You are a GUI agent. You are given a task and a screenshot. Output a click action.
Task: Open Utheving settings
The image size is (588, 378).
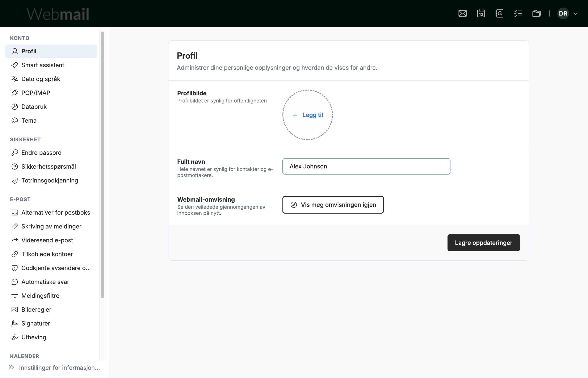pyautogui.click(x=51, y=337)
